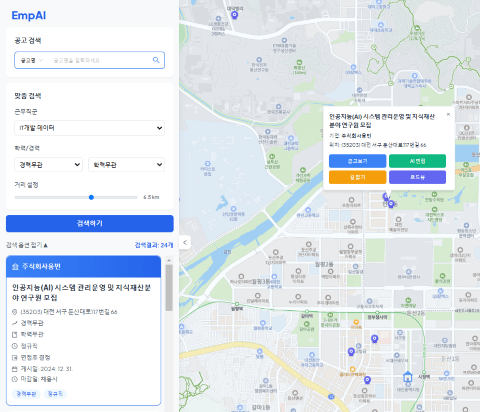Screen dimensions: 480x412
Task: Click the 월평2동 district label on map
Action: point(324,264)
